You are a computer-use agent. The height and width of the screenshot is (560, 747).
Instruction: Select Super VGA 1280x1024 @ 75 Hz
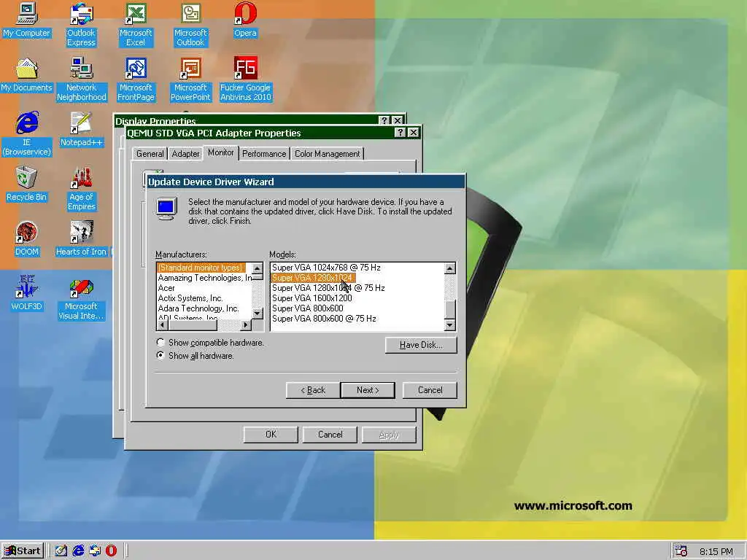tap(328, 288)
